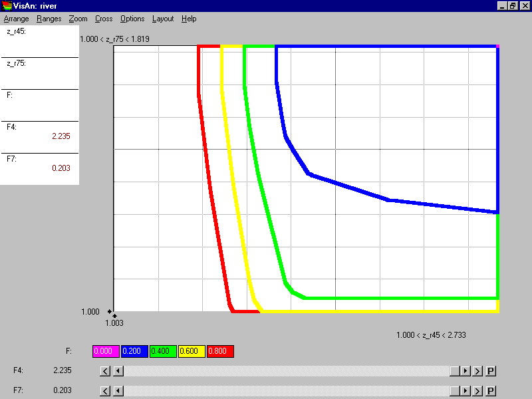Click the 1.003 x-axis value label
532x399 pixels.
tap(114, 323)
